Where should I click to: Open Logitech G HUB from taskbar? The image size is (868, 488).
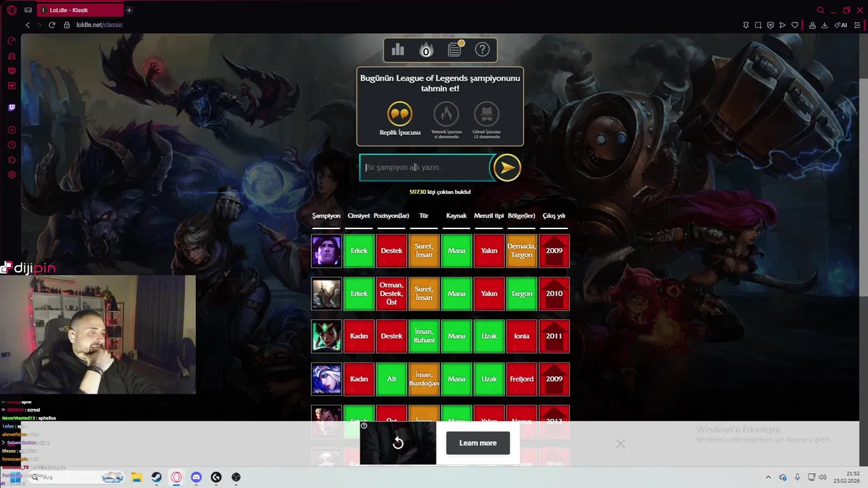coord(216,477)
